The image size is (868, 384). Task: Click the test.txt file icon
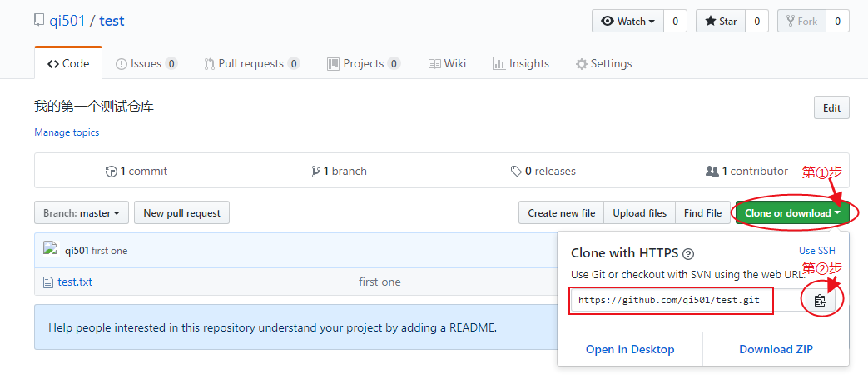coord(48,282)
